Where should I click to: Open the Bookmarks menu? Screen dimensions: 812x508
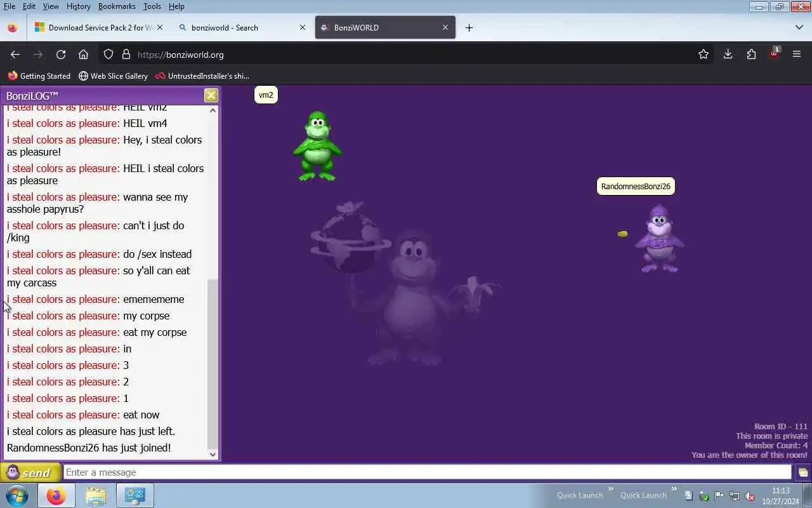point(117,6)
